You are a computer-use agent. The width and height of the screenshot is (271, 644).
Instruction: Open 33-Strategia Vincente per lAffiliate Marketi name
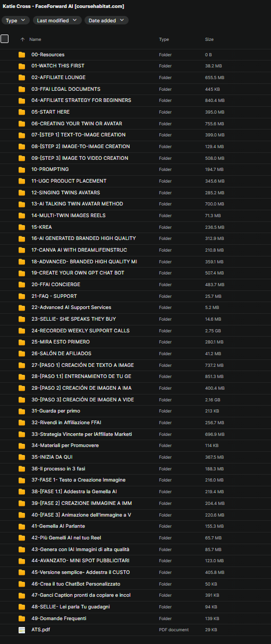(x=82, y=434)
